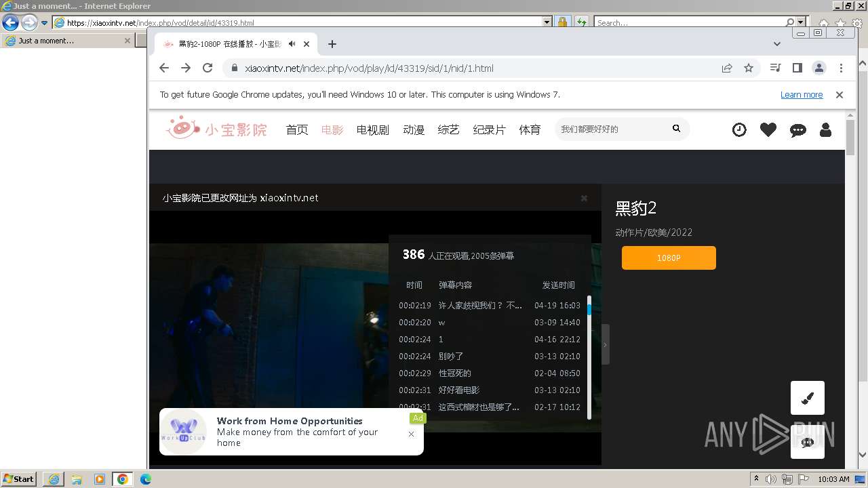Click the floating chat feedback button

pos(808,442)
